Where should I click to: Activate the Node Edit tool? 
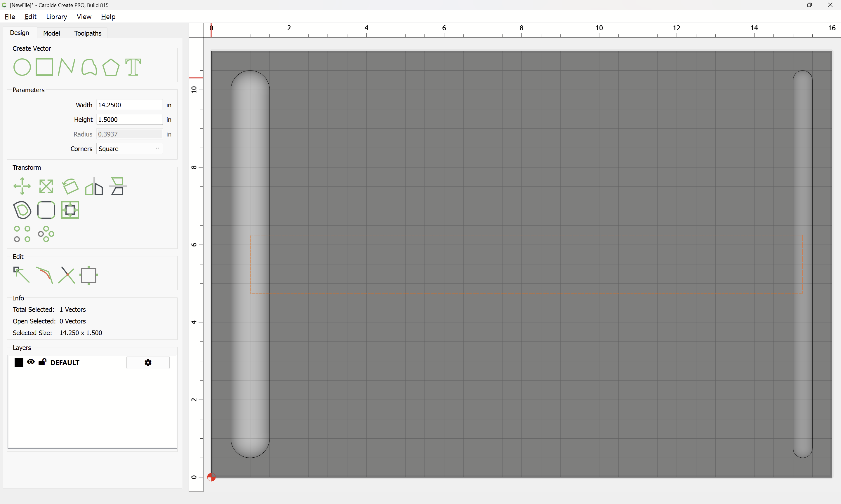point(21,275)
